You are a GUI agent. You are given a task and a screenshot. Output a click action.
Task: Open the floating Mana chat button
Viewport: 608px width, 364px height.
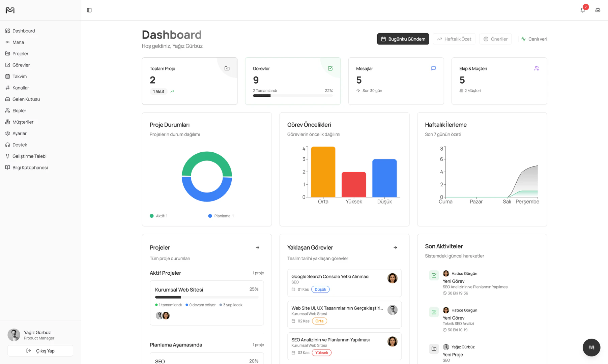pyautogui.click(x=591, y=347)
